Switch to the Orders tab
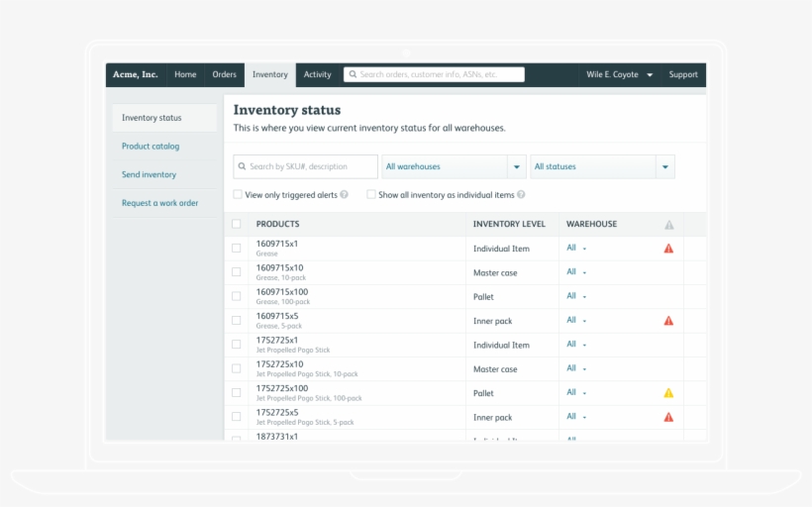Viewport: 812px width, 507px height. (x=224, y=74)
